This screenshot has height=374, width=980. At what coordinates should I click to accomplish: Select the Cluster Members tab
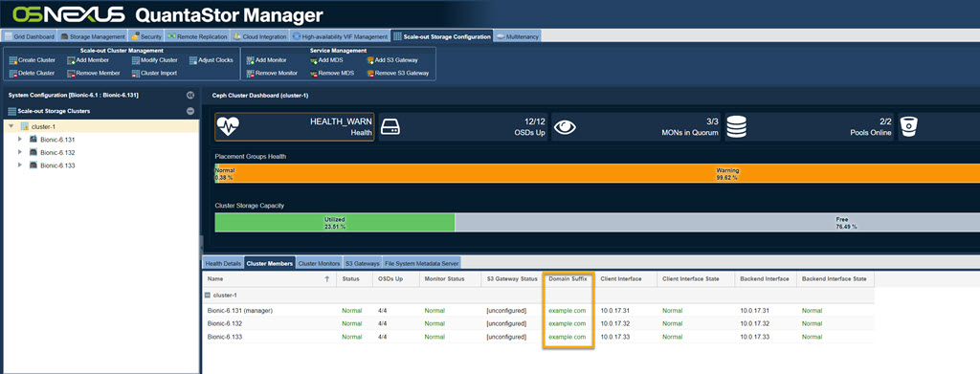pyautogui.click(x=269, y=263)
